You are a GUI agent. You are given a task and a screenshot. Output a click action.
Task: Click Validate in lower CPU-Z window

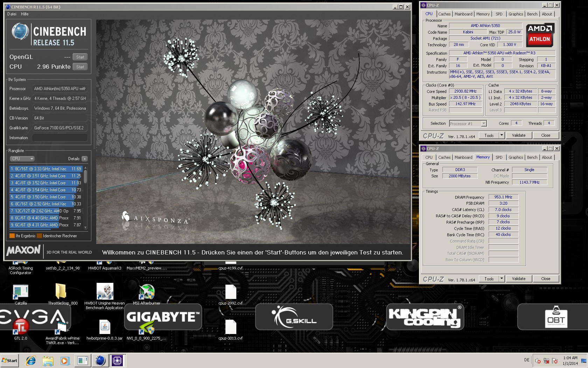[519, 279]
